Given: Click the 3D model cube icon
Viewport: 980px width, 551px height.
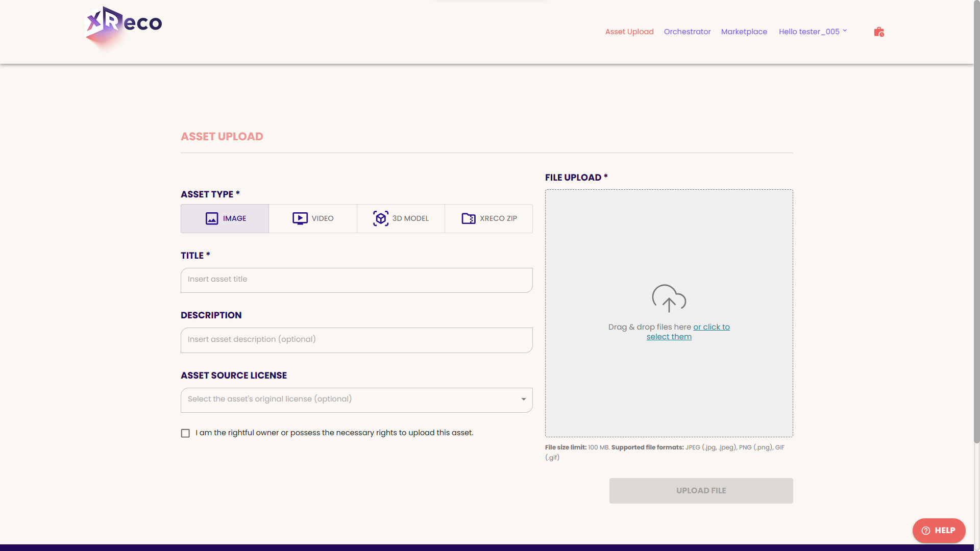Looking at the screenshot, I should (381, 219).
